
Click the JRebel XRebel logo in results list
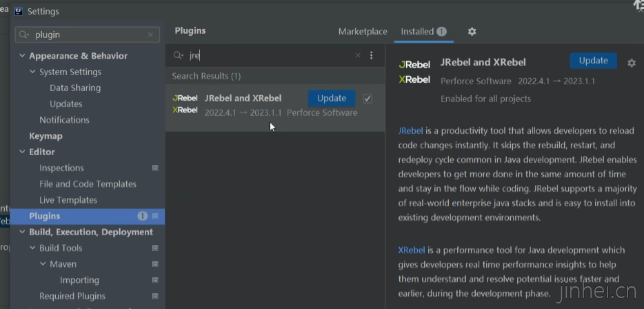185,104
